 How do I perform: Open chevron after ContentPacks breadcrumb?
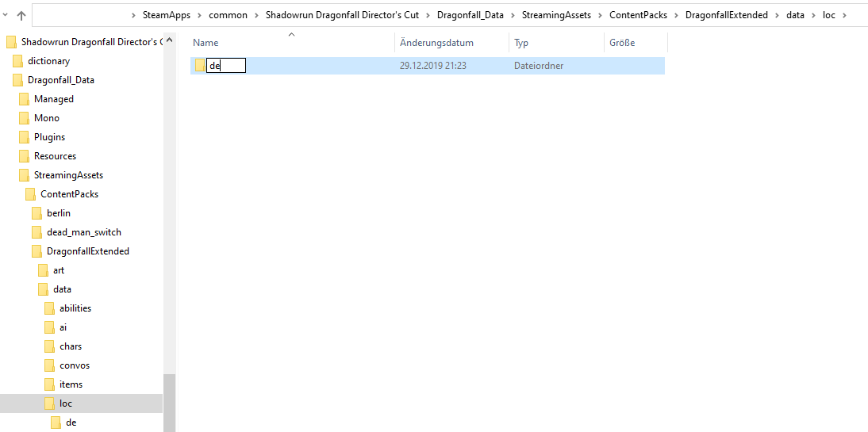click(676, 16)
